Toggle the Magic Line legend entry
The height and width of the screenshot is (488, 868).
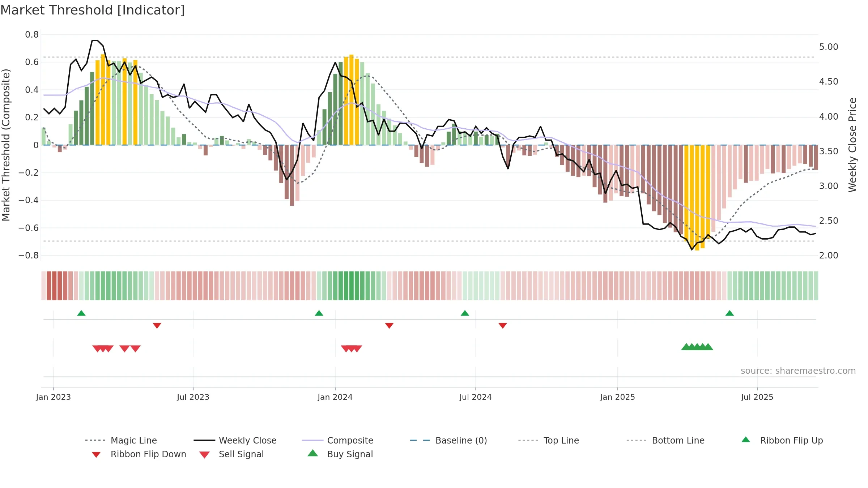[x=121, y=440]
